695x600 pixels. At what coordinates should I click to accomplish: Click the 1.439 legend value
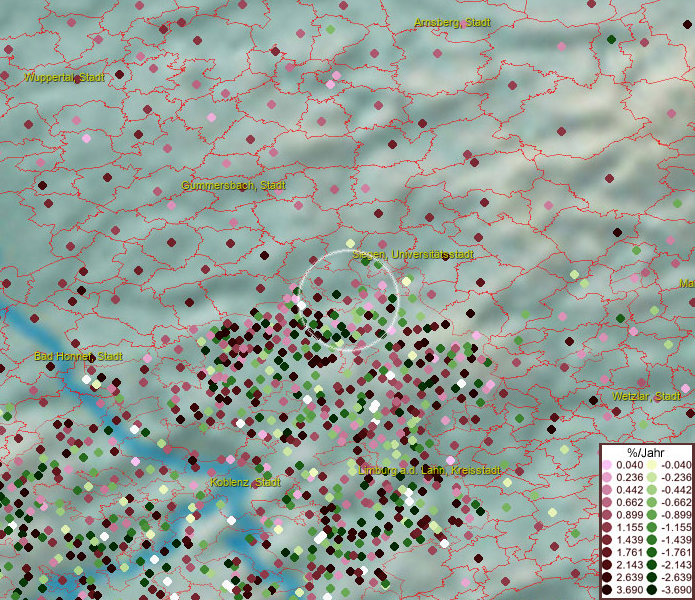(x=629, y=540)
